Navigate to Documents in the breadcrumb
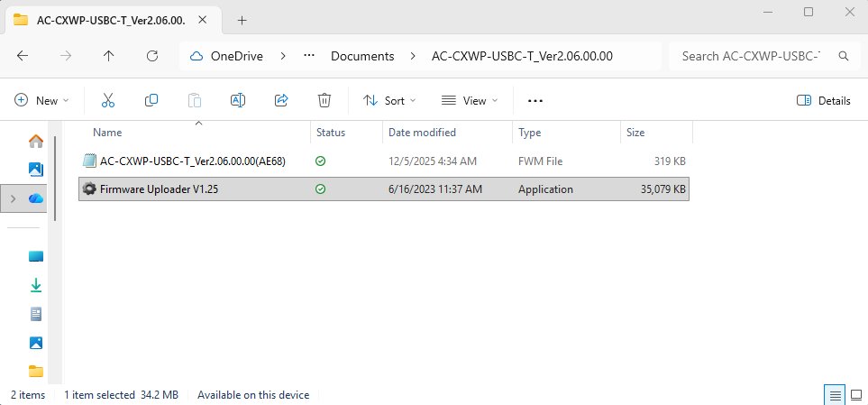 (x=362, y=56)
